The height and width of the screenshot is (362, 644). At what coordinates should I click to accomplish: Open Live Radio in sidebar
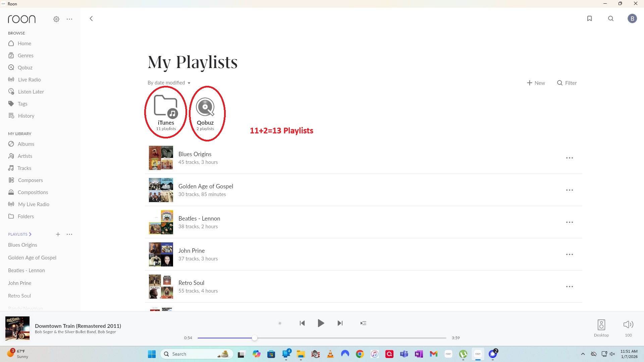pos(29,79)
